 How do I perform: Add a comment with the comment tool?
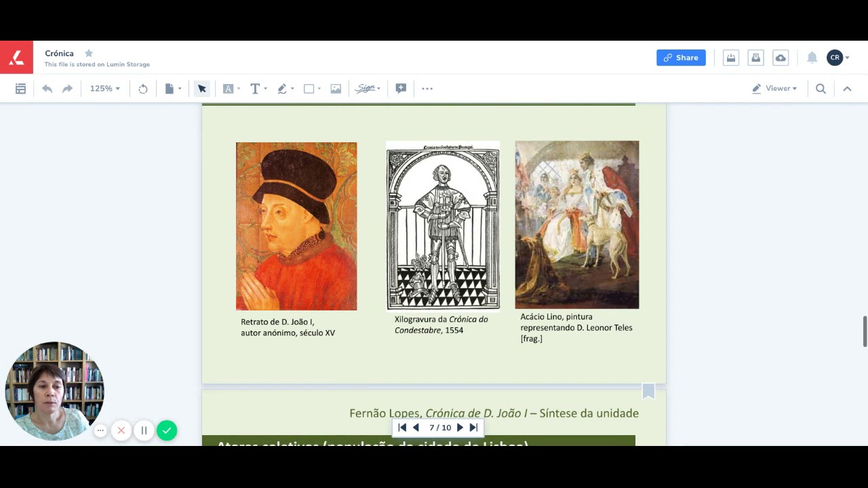point(401,89)
